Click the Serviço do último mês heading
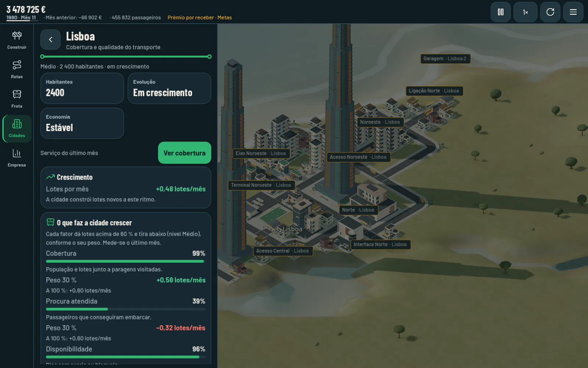The height and width of the screenshot is (368, 588). (69, 153)
